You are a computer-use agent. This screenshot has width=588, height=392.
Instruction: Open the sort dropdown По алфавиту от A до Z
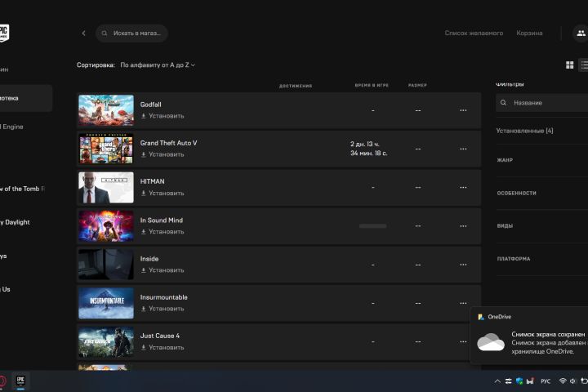(158, 65)
